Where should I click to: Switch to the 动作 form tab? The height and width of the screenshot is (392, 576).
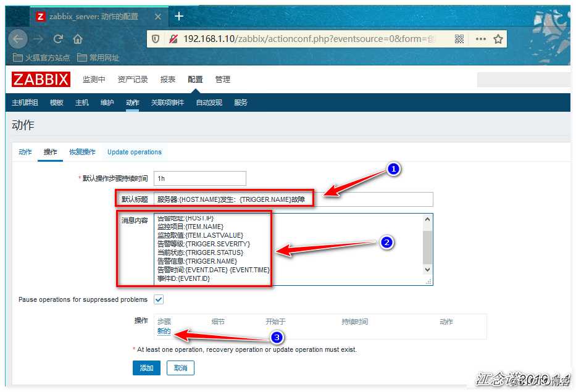[x=25, y=152]
